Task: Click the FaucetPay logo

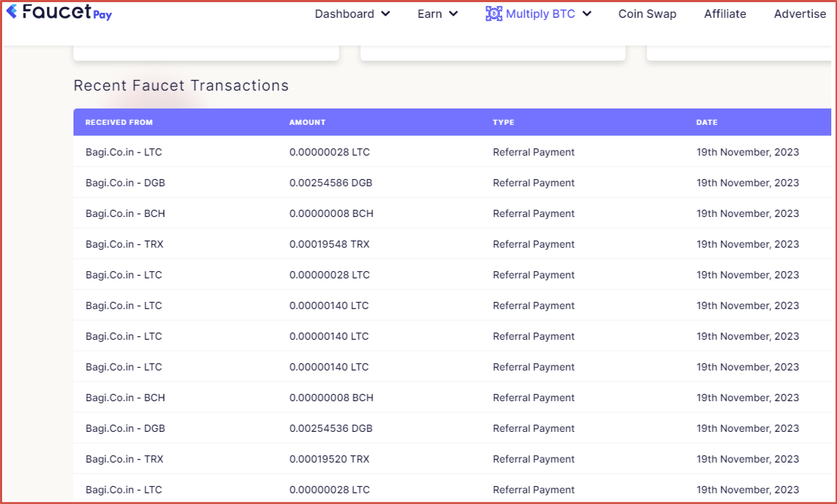Action: pyautogui.click(x=59, y=11)
